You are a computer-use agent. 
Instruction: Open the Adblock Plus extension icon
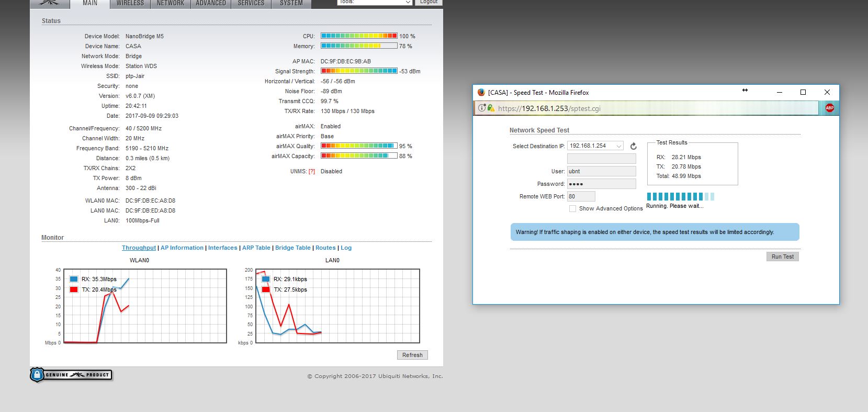[x=829, y=108]
